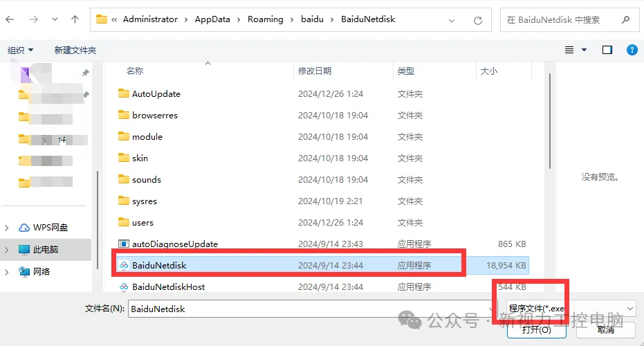Select the browserres folder icon
Screen dimensions: 644x346
pyautogui.click(x=124, y=115)
